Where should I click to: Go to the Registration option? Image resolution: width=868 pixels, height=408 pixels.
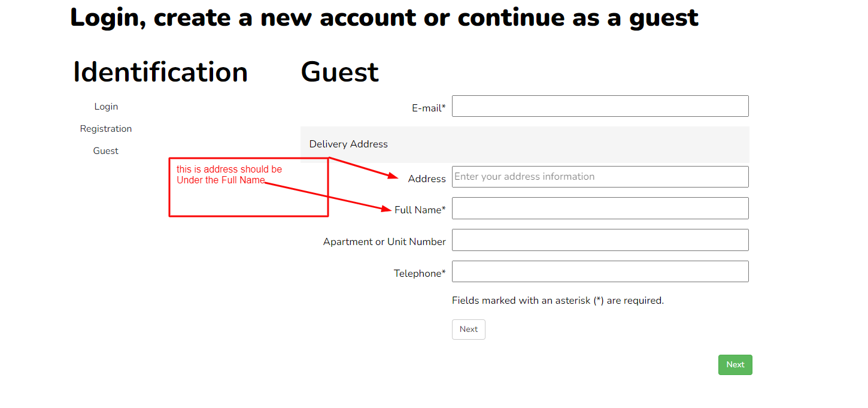point(106,129)
